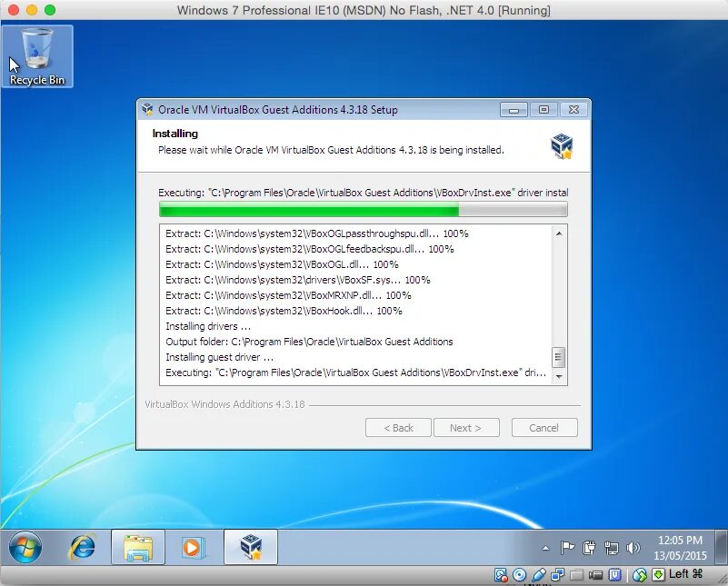This screenshot has width=728, height=586.
Task: Select log line 'Output folder: C:\Program Files...'
Action: click(x=309, y=342)
